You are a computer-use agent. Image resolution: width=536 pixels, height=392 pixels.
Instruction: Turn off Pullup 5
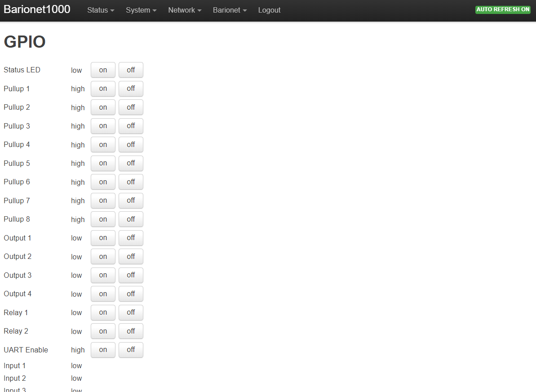click(131, 163)
